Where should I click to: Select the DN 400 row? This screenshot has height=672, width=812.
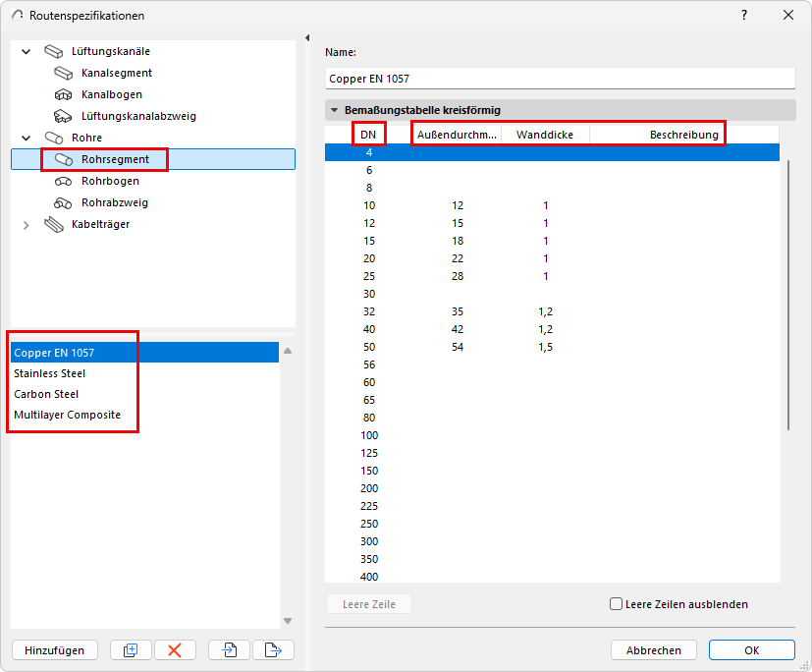[x=552, y=576]
